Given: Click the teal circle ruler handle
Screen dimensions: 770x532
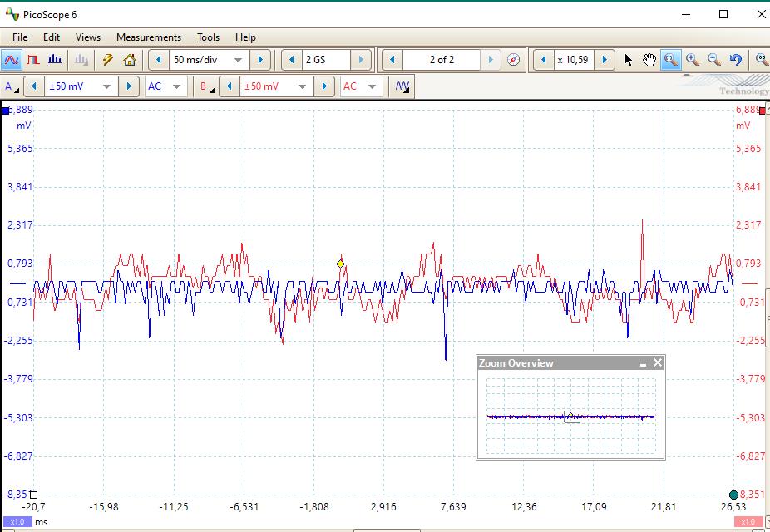Looking at the screenshot, I should [733, 495].
